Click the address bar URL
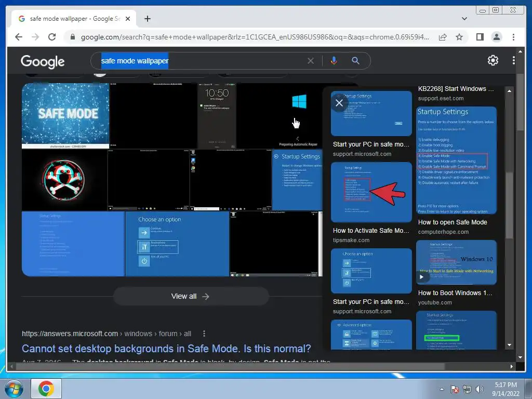Screen dimensions: 532x399 coord(255,37)
